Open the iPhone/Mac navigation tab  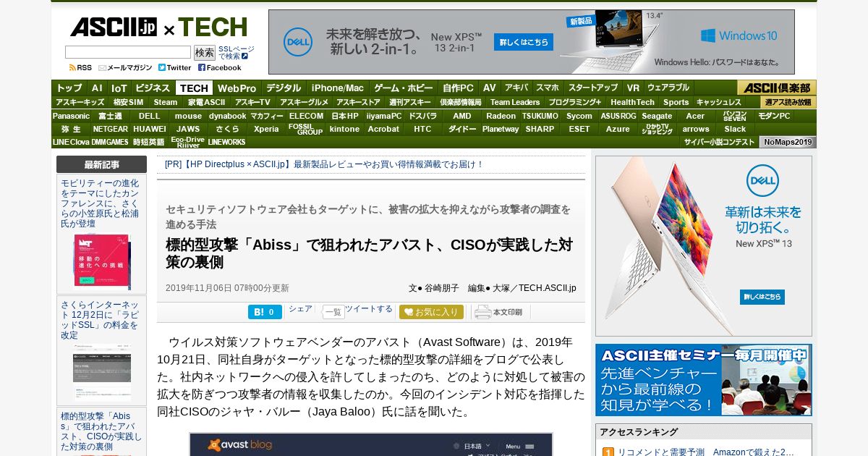click(338, 88)
